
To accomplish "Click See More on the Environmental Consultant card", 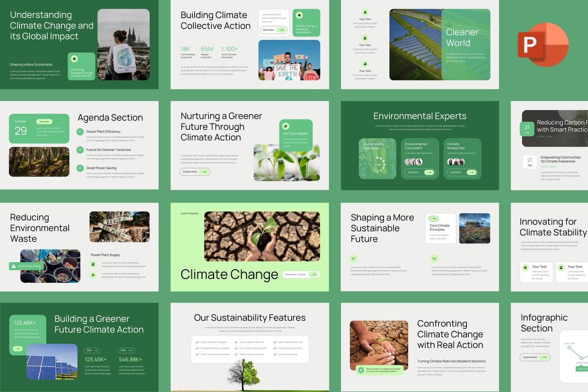I will [420, 172].
